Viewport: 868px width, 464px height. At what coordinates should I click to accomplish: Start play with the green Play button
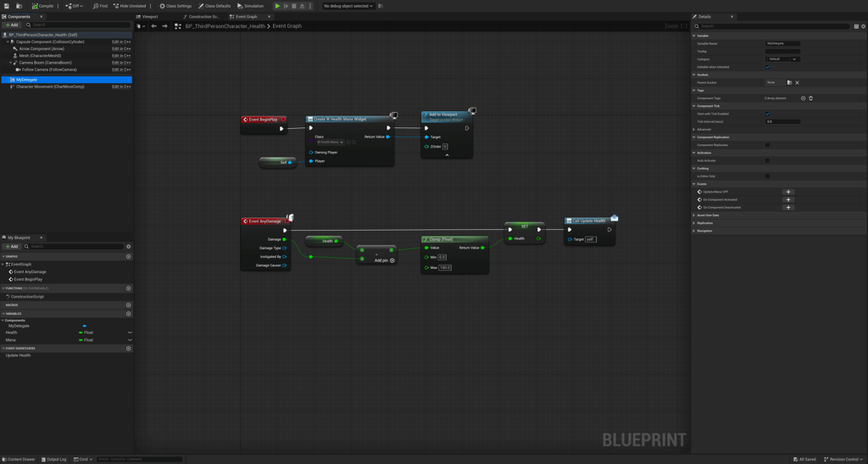point(278,6)
